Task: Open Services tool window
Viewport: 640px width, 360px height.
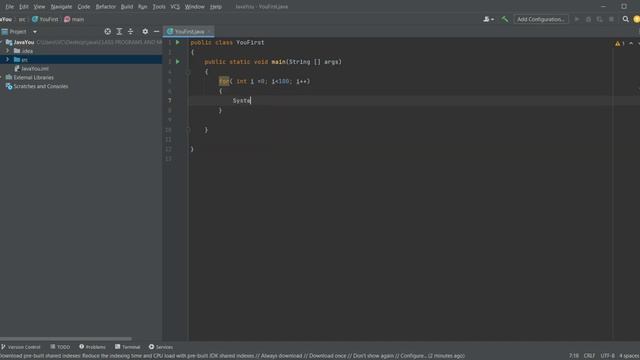Action: (x=161, y=347)
